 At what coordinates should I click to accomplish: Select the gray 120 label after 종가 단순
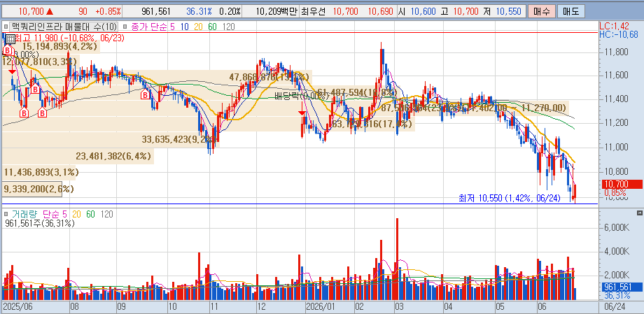point(228,27)
